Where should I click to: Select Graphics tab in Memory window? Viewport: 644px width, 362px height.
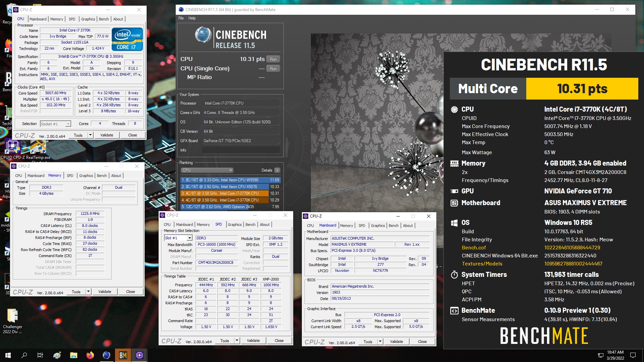(86, 176)
